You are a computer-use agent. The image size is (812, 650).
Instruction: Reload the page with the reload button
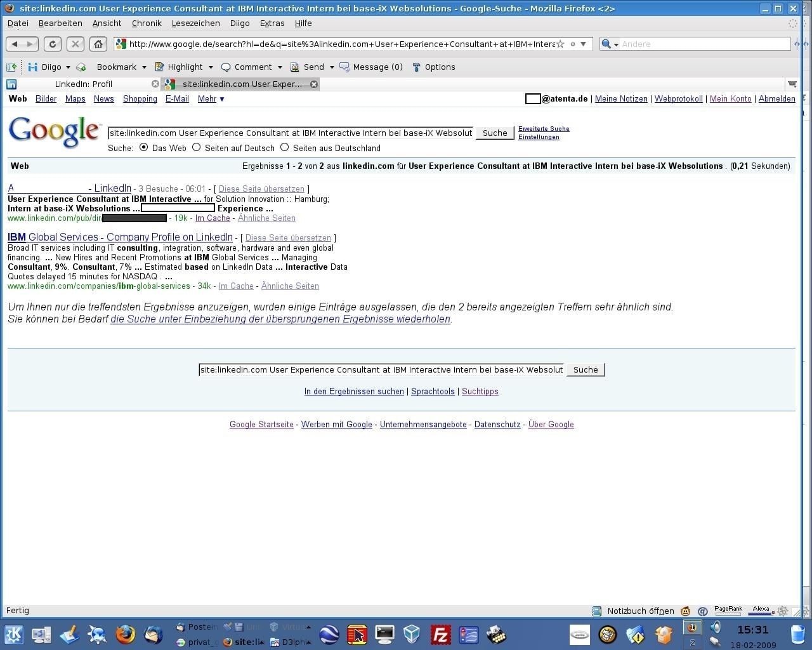pyautogui.click(x=53, y=44)
